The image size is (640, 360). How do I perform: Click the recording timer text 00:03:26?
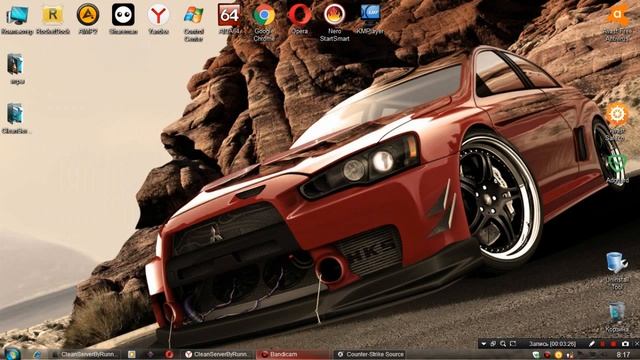coord(564,344)
